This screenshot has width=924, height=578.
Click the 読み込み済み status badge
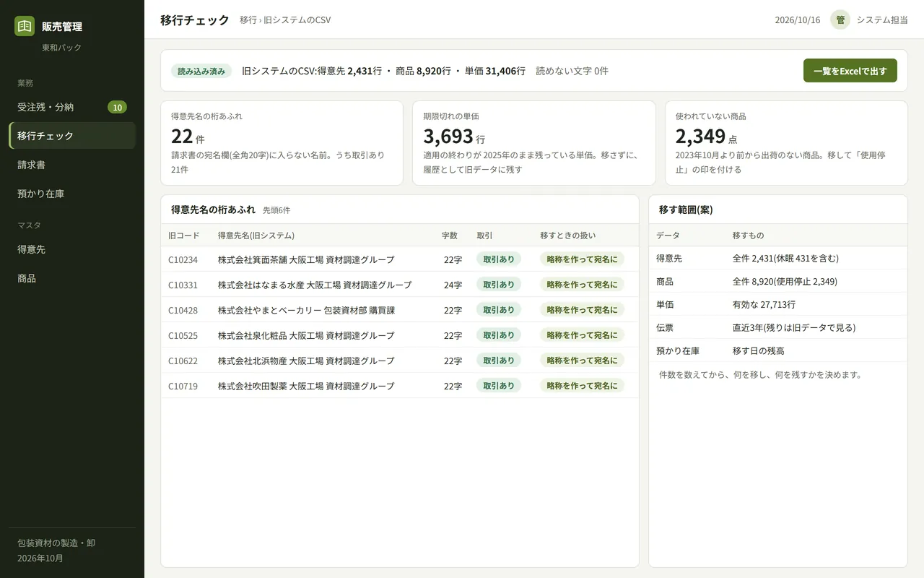tap(201, 71)
